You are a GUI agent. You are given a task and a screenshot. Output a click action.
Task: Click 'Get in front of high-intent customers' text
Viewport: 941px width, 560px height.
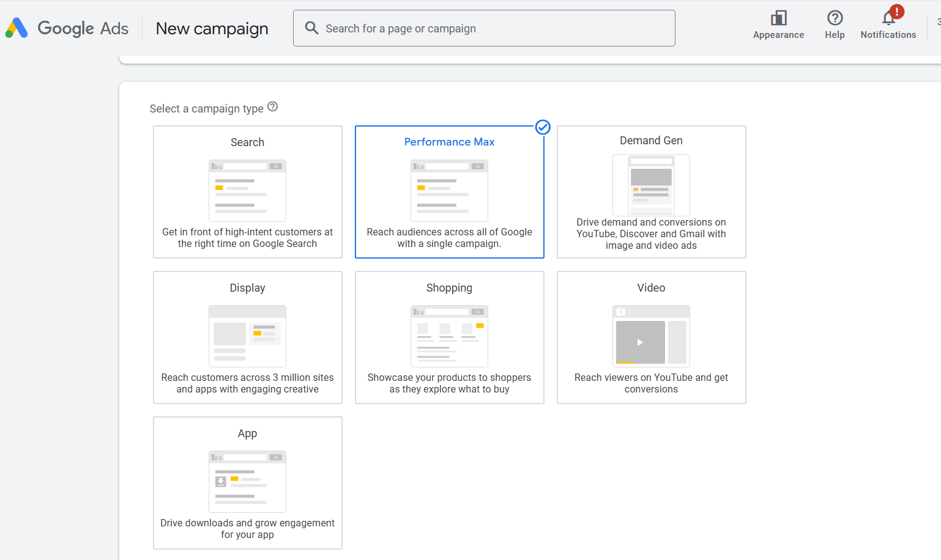pos(247,238)
